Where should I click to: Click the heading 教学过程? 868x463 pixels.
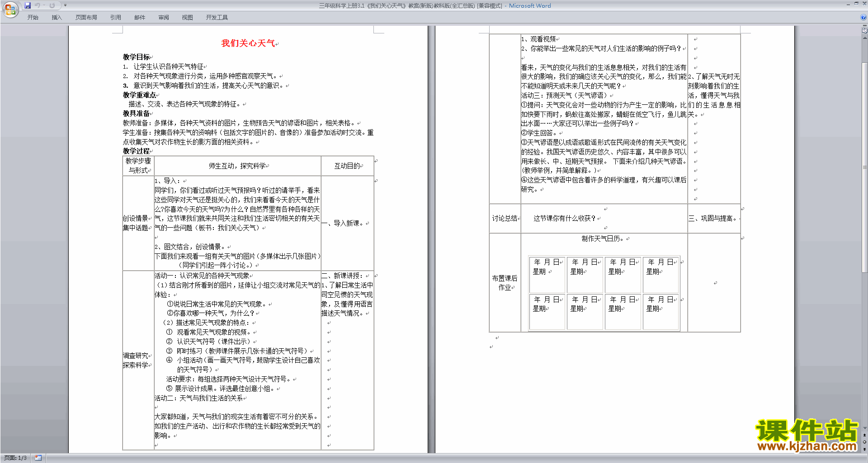(x=136, y=151)
